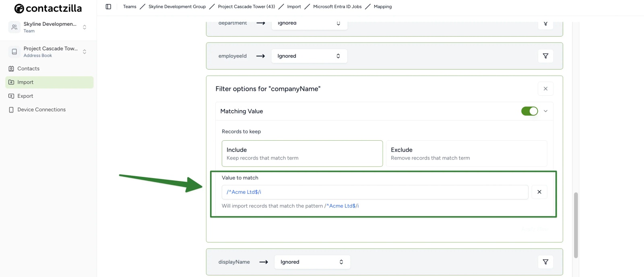This screenshot has width=644, height=277.
Task: Open filter options for displayName
Action: coord(545,262)
